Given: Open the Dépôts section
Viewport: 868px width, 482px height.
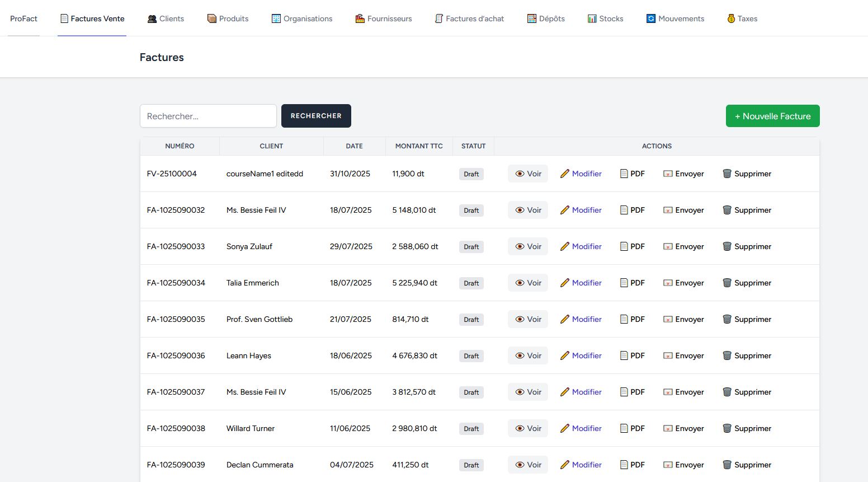Looking at the screenshot, I should pyautogui.click(x=546, y=18).
